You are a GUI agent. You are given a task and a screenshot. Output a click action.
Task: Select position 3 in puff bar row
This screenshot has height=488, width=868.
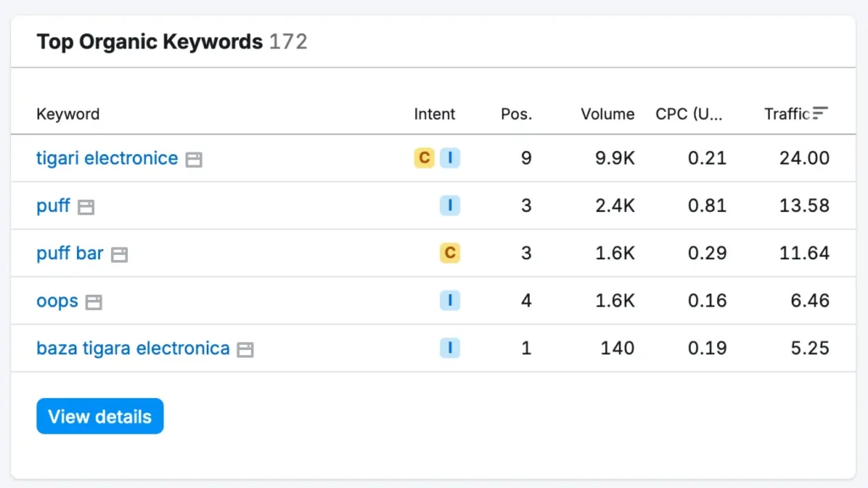pos(526,253)
